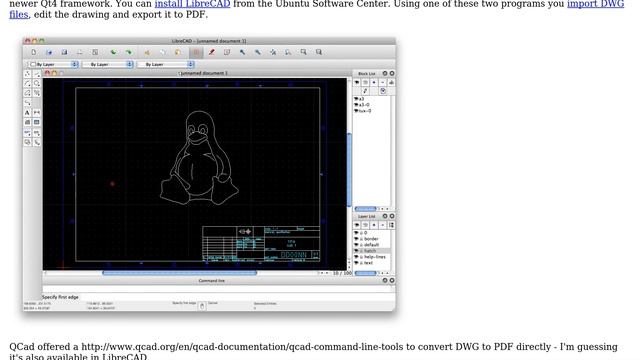Open the import DWG files link

596,4
